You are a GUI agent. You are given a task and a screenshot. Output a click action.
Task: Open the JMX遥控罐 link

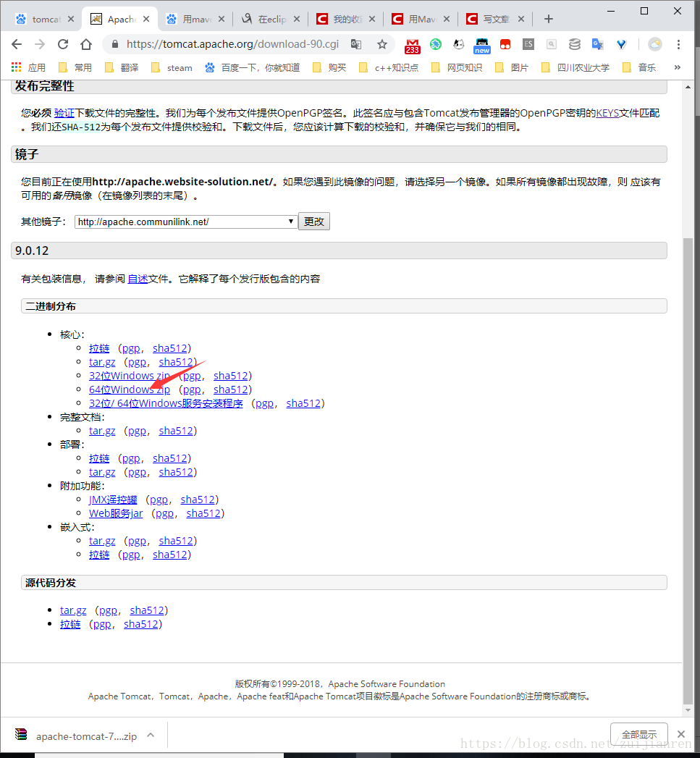point(113,500)
